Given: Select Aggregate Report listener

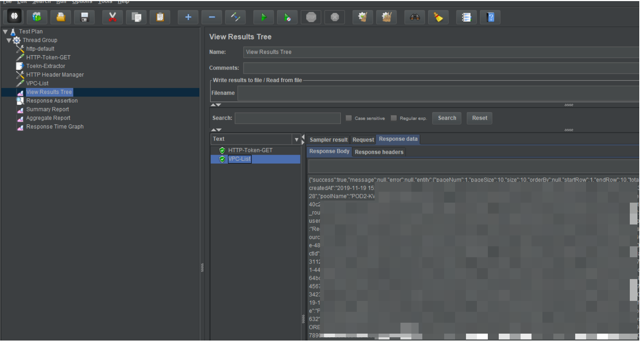Looking at the screenshot, I should click(48, 118).
